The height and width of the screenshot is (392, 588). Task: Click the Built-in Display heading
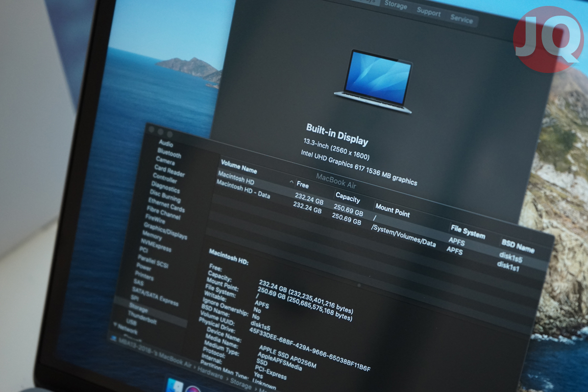coord(337,134)
